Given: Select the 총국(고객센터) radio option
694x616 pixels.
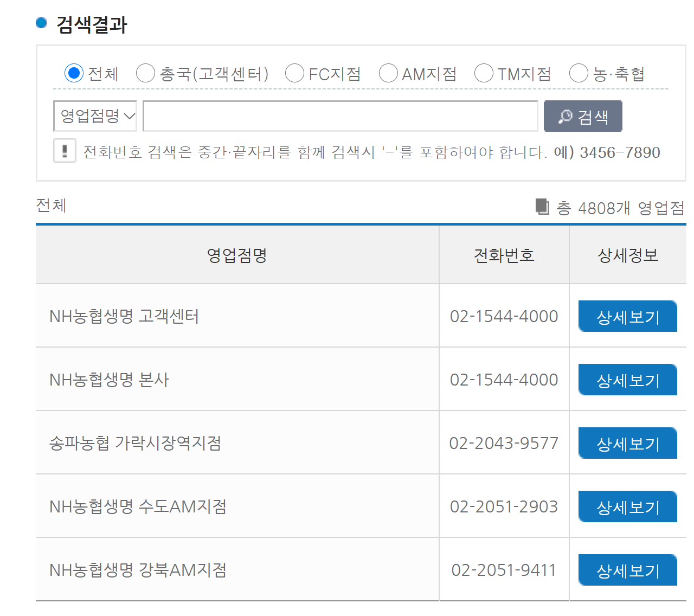Looking at the screenshot, I should [x=145, y=73].
